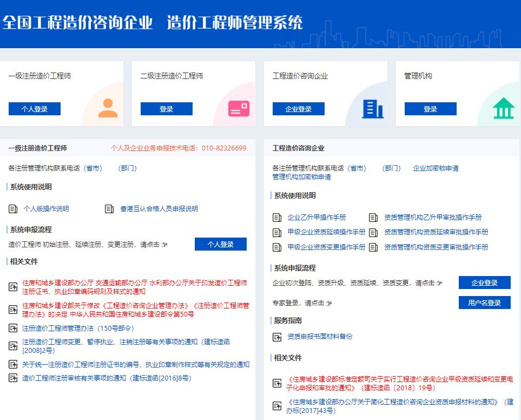Viewport: 521px width, 420px height.
Task: Open 管理机构加密锁申请 link
Action: pyautogui.click(x=301, y=177)
